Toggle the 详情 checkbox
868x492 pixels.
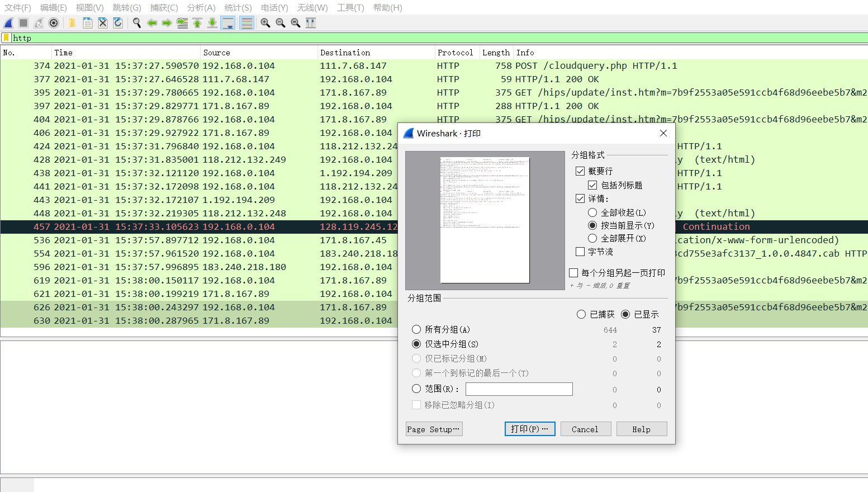pos(580,198)
